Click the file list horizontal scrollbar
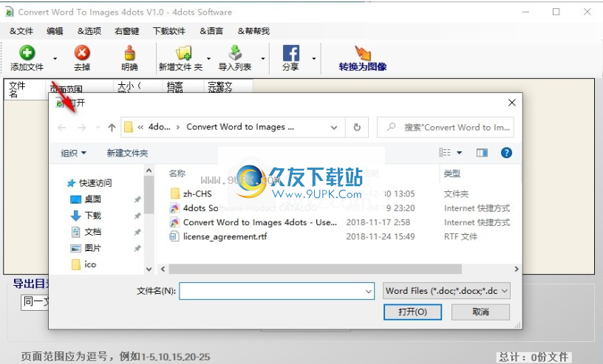 point(316,269)
